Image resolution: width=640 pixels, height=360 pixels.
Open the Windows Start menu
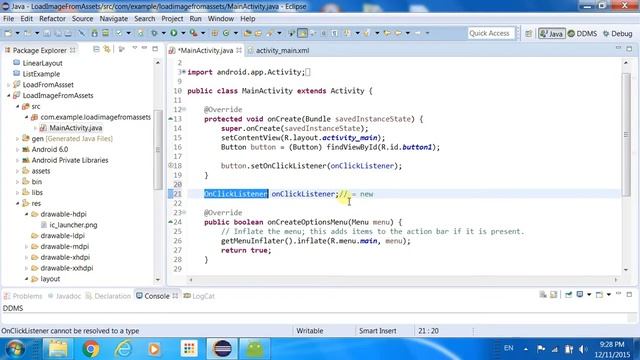click(15, 349)
